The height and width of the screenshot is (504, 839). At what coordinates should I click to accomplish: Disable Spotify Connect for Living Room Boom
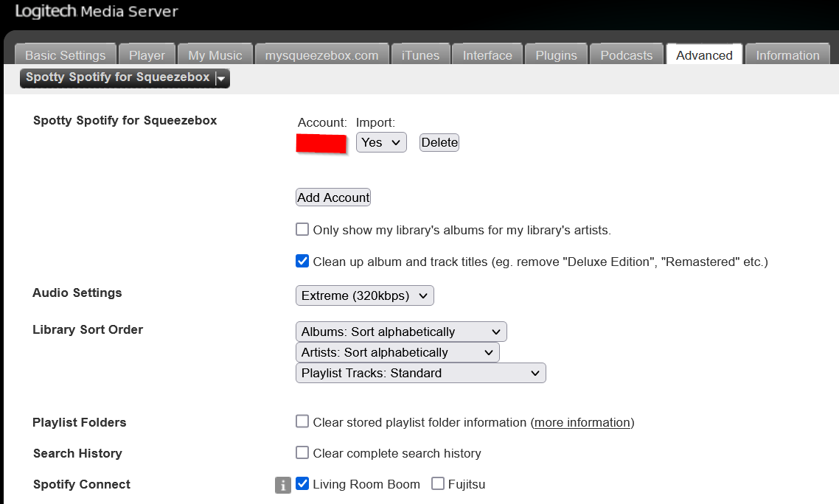302,483
